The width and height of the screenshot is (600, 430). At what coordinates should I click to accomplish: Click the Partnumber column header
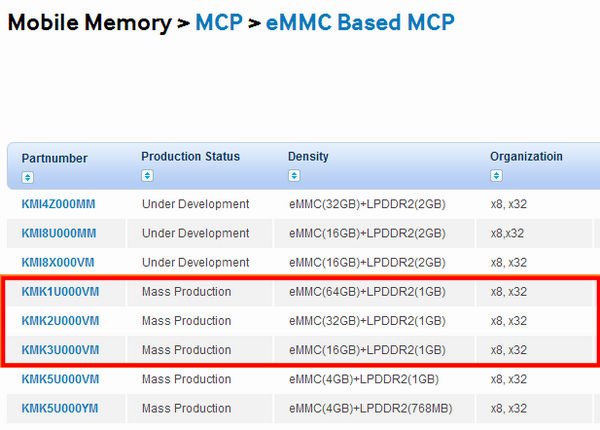click(x=54, y=158)
